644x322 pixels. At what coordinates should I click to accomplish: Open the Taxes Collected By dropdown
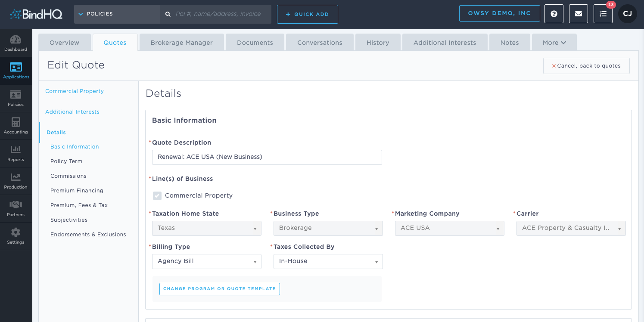click(x=328, y=261)
